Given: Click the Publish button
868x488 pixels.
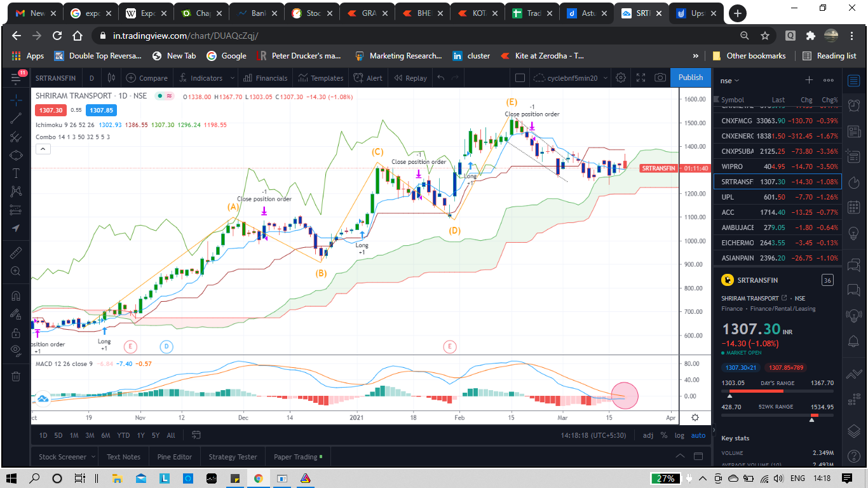Looking at the screenshot, I should point(691,78).
